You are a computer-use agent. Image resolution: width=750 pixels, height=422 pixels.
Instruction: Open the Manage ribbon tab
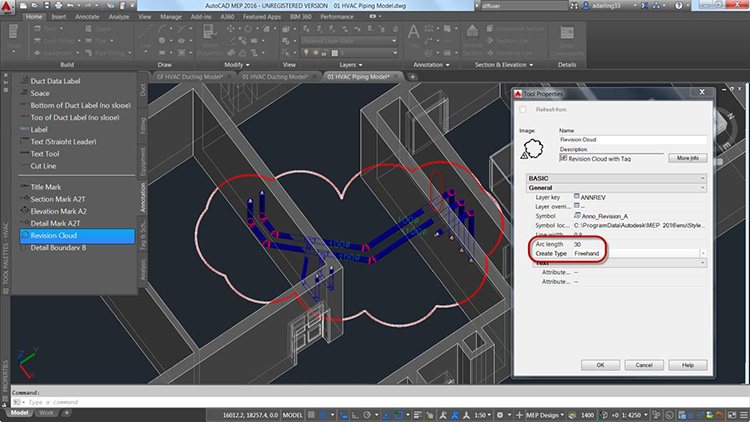(x=170, y=17)
